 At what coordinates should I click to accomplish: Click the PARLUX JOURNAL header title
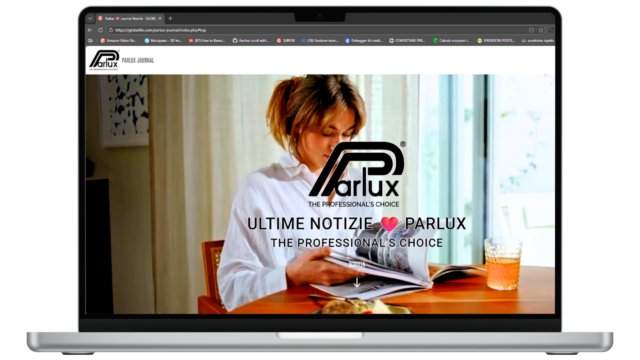tap(138, 60)
